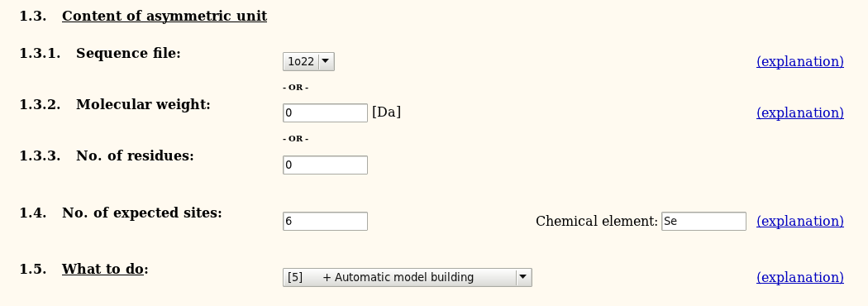Click the No. of residues label

135,156
